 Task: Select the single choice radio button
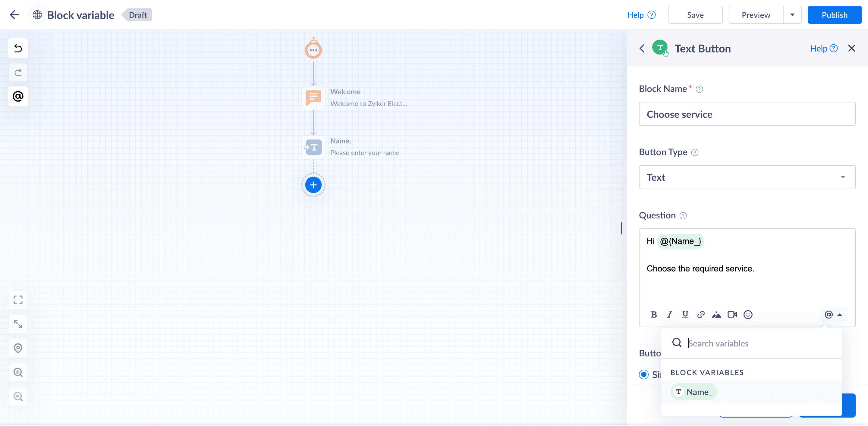(x=643, y=374)
